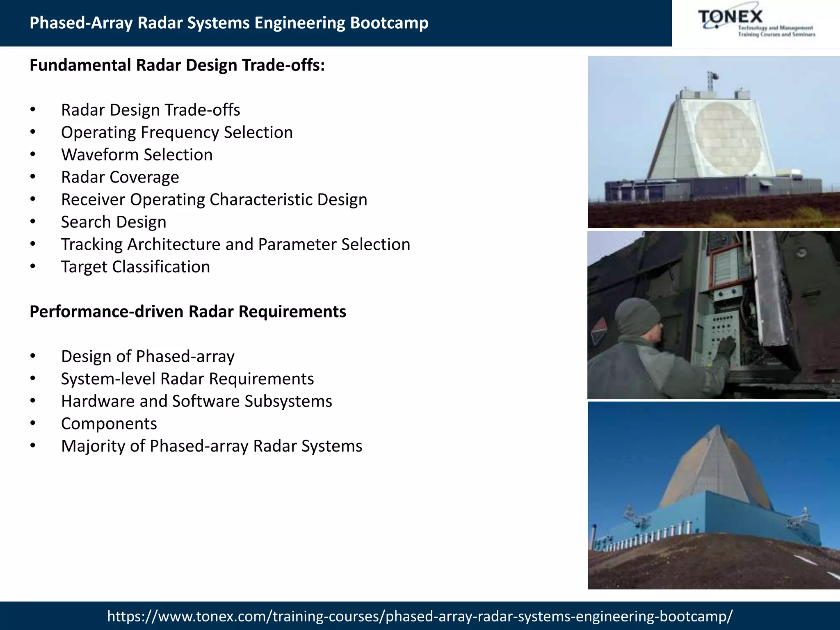Click the Components bullet item
The height and width of the screenshot is (630, 840).
[x=109, y=424]
